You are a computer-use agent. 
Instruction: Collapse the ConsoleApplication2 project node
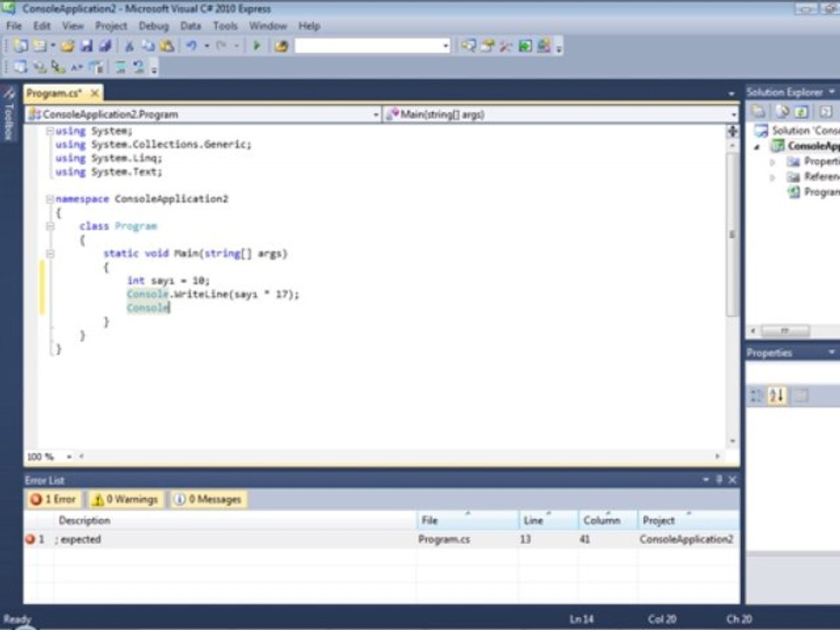757,146
